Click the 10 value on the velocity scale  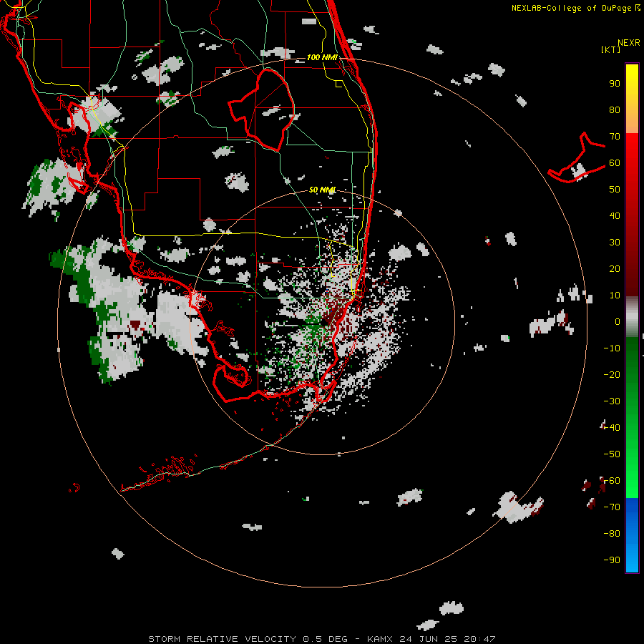point(615,296)
